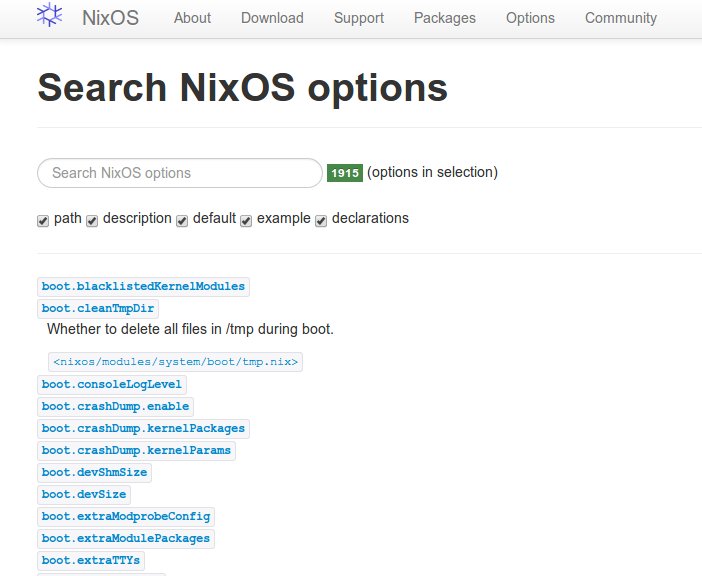Screen dimensions: 702x576
Task: Expand boot.consoleLogLevel option details
Action: pyautogui.click(x=112, y=384)
